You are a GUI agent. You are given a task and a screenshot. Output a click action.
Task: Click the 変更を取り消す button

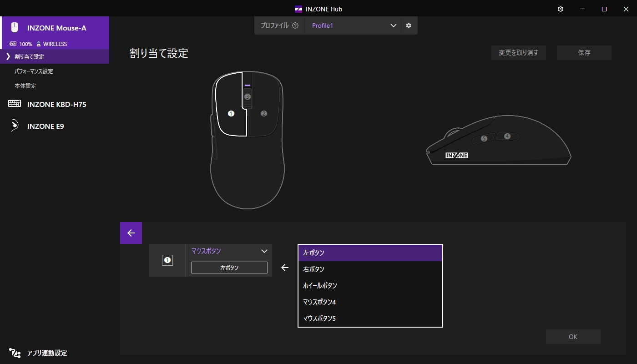[519, 53]
